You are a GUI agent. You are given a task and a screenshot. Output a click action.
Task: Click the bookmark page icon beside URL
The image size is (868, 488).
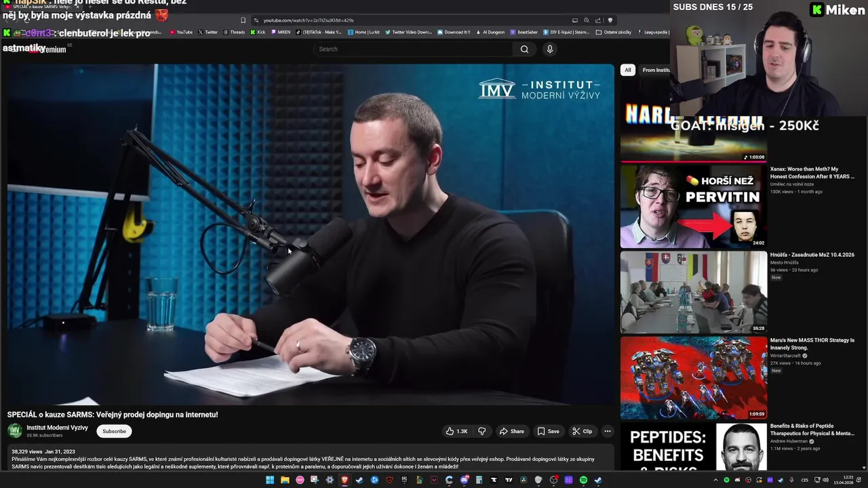[243, 20]
